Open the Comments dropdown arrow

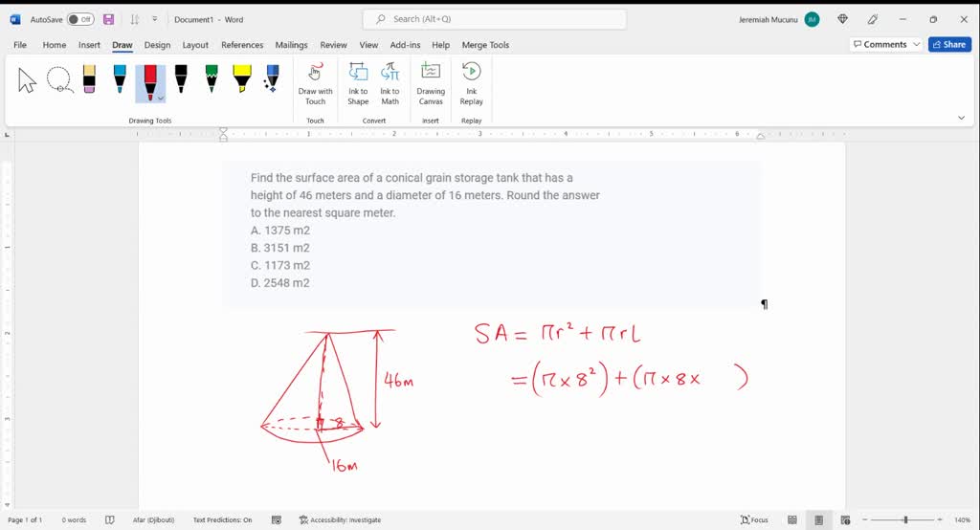pos(916,44)
